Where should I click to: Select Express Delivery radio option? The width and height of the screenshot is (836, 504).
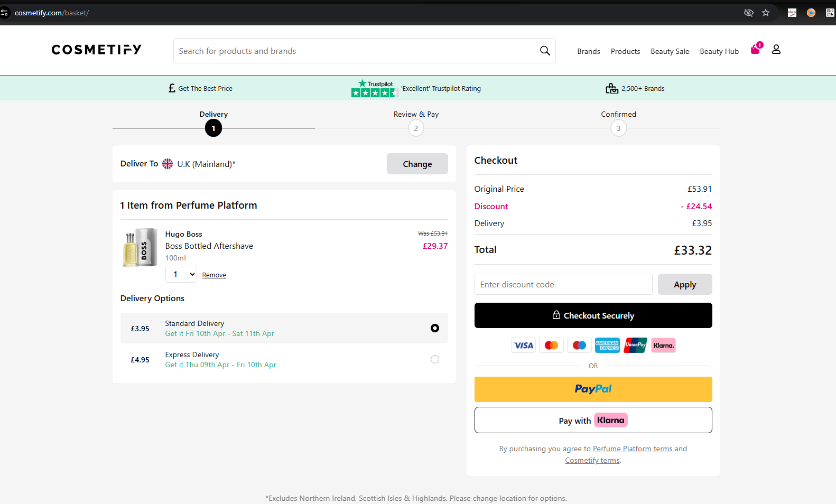pyautogui.click(x=435, y=359)
